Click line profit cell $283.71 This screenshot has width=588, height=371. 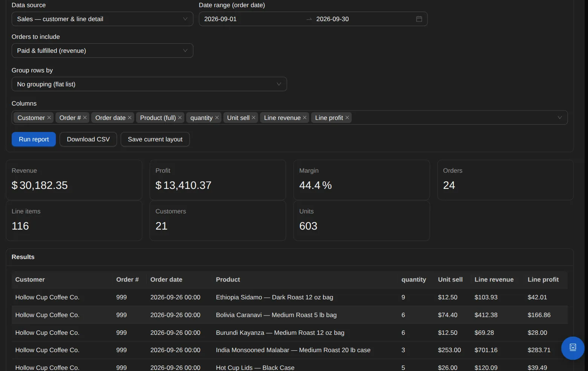click(539, 350)
